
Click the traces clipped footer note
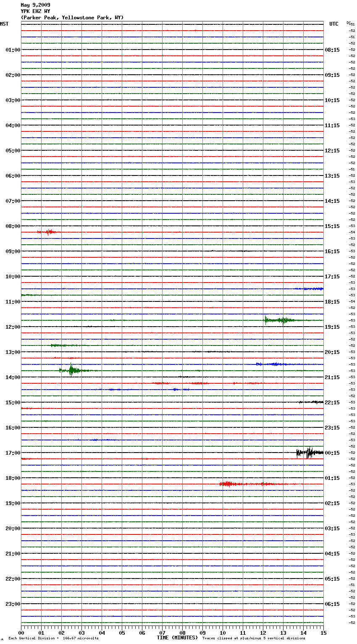tap(254, 639)
